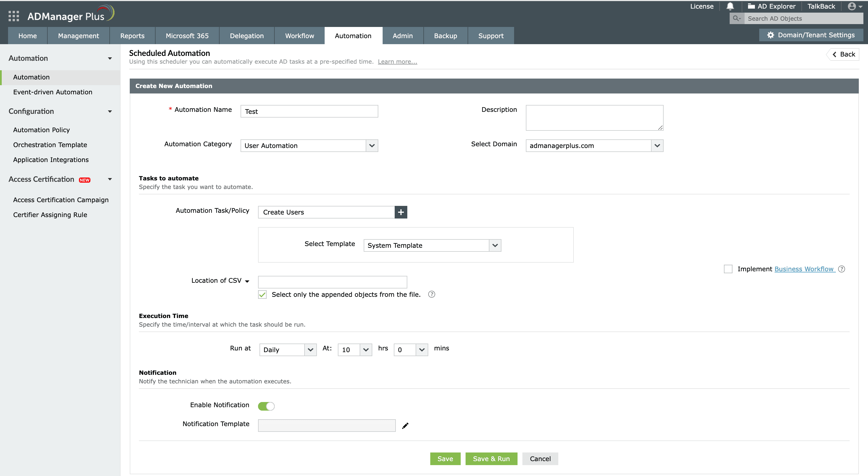The height and width of the screenshot is (476, 868).
Task: Click the notifications bell icon
Action: 730,6
